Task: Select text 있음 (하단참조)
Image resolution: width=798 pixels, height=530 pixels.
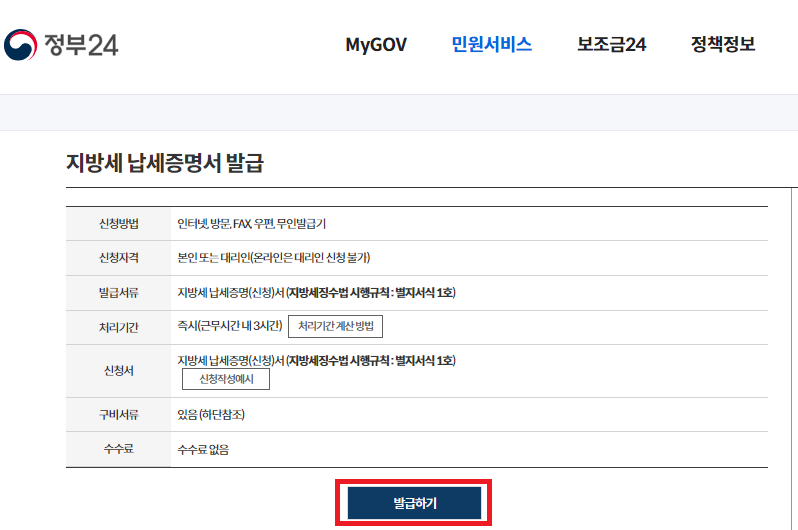Action: (x=211, y=415)
